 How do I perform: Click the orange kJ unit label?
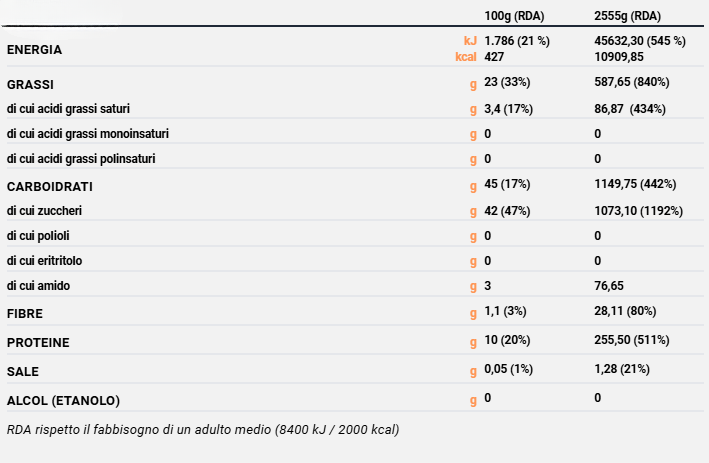coord(470,41)
